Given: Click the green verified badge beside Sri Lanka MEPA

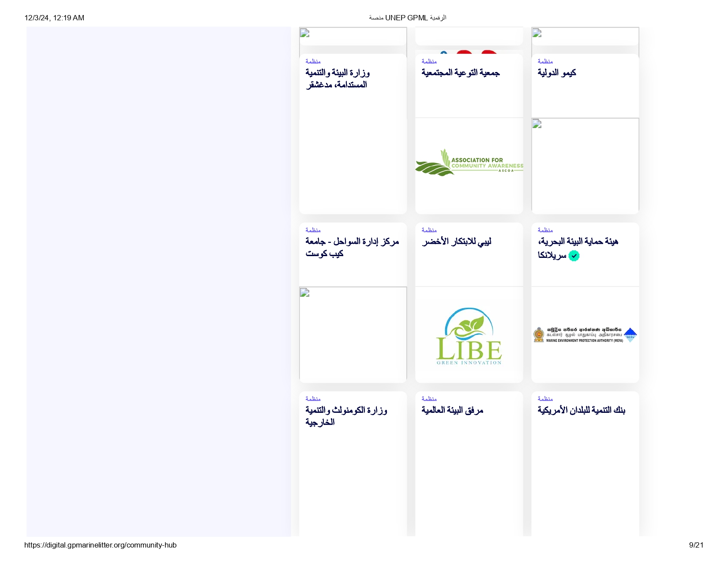Looking at the screenshot, I should click(574, 256).
